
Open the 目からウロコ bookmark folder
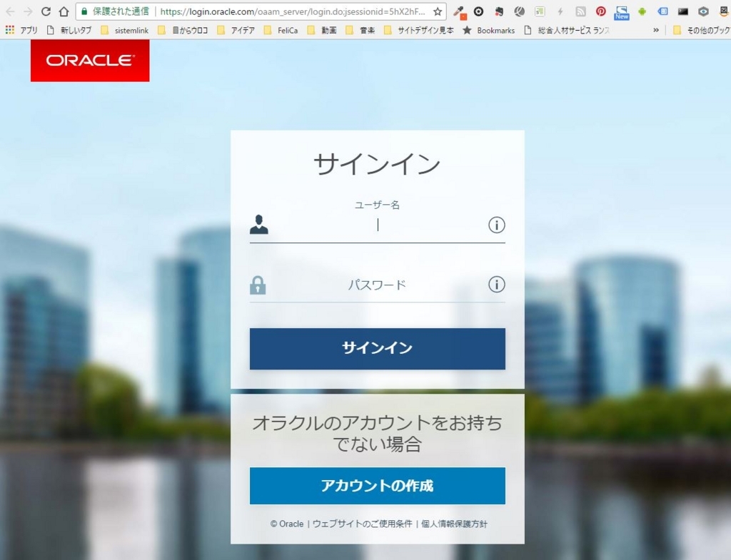pos(183,30)
